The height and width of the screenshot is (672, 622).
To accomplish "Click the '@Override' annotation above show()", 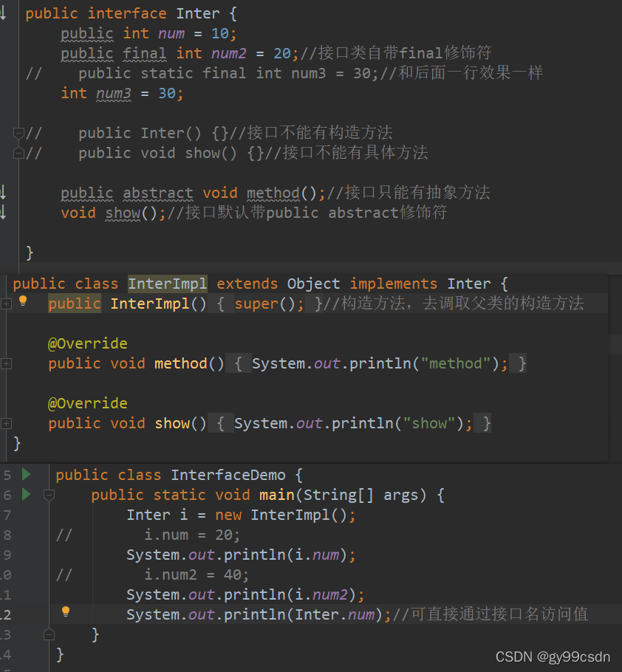I will tap(87, 403).
